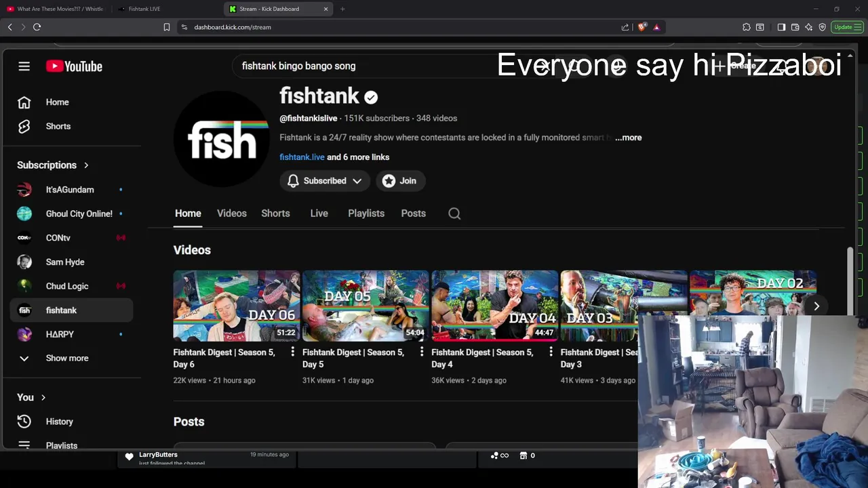Switch to the channel Videos tab

coord(232,213)
